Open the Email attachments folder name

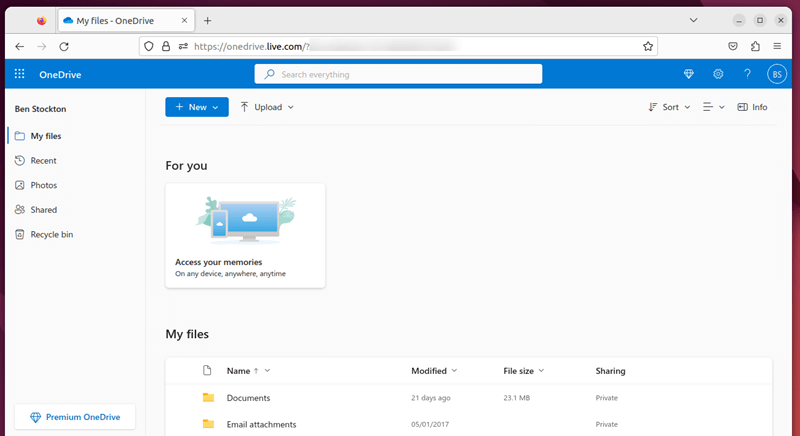[x=261, y=424]
